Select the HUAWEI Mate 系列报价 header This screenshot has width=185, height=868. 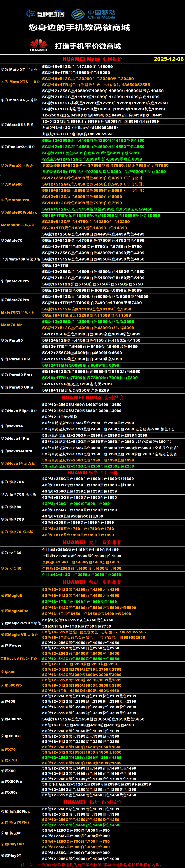click(x=92, y=59)
